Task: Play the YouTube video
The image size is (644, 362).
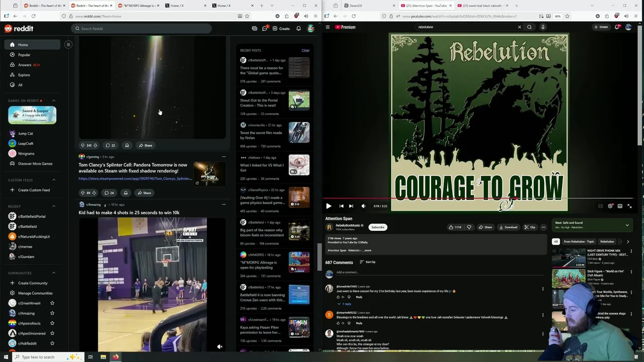Action: tap(329, 206)
